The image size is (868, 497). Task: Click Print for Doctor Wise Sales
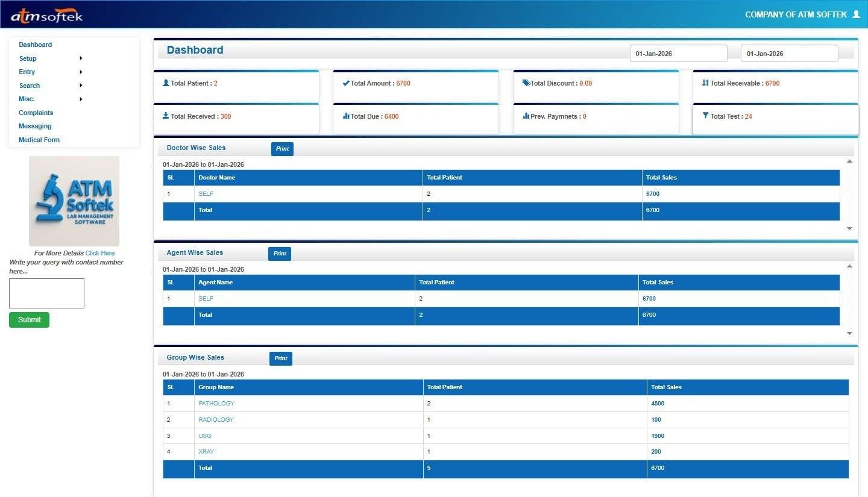tap(282, 148)
